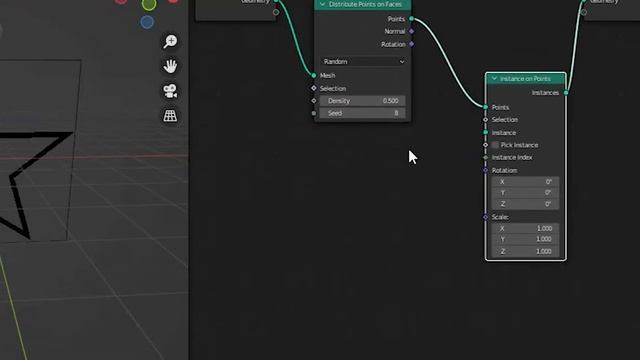The image size is (640, 360).
Task: Click the Instance input socket
Action: click(485, 132)
